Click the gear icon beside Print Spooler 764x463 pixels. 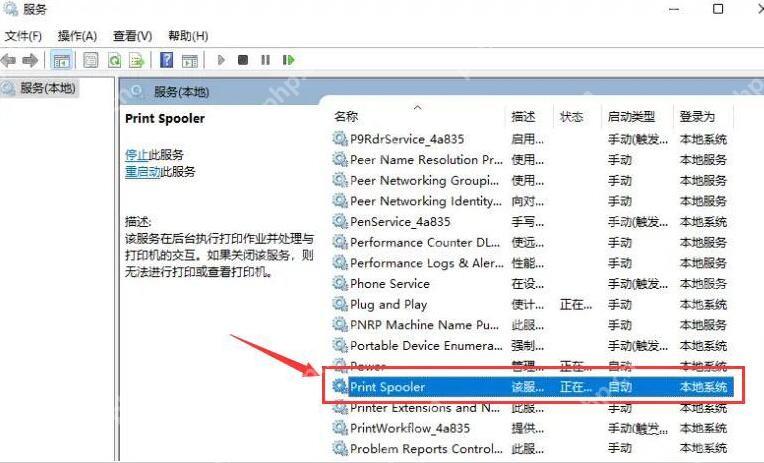coord(340,386)
